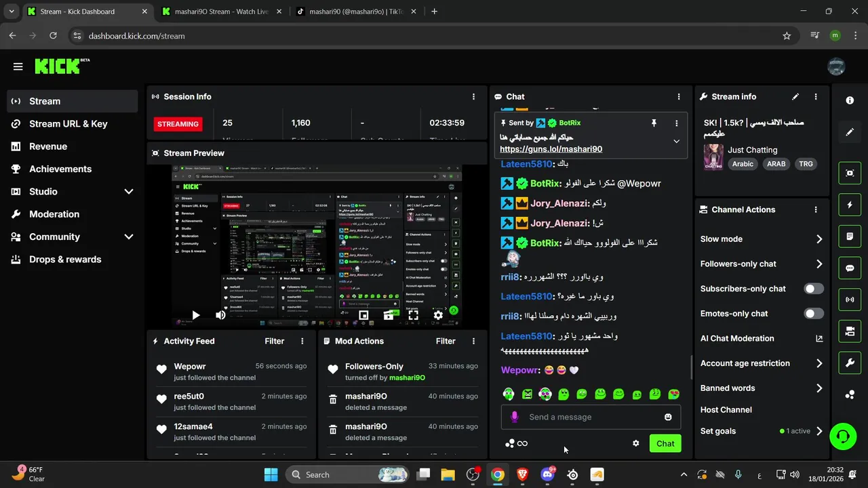
Task: Open Stream info three-dot menu
Action: click(x=816, y=97)
